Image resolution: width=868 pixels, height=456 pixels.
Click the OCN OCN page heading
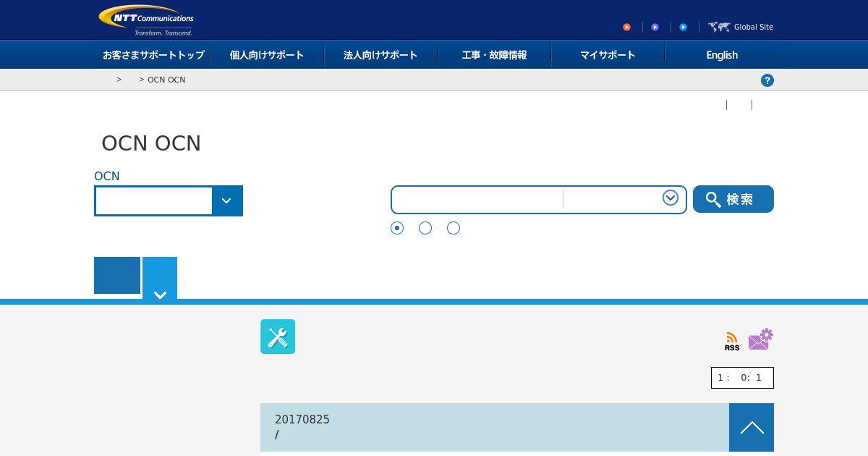point(151,143)
